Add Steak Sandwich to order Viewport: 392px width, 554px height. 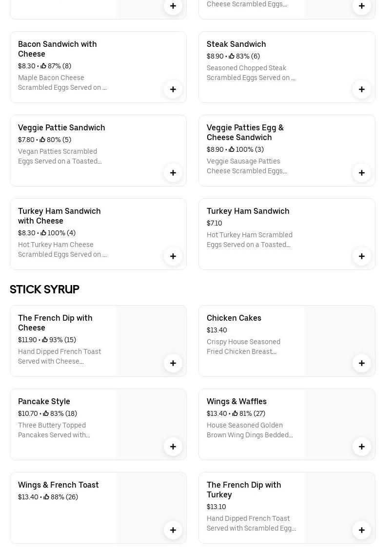(362, 89)
